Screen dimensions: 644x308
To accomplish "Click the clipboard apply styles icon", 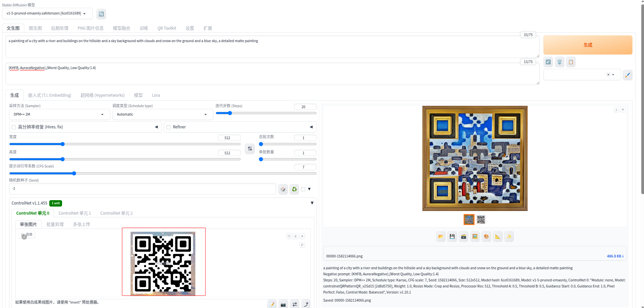I will [x=571, y=62].
